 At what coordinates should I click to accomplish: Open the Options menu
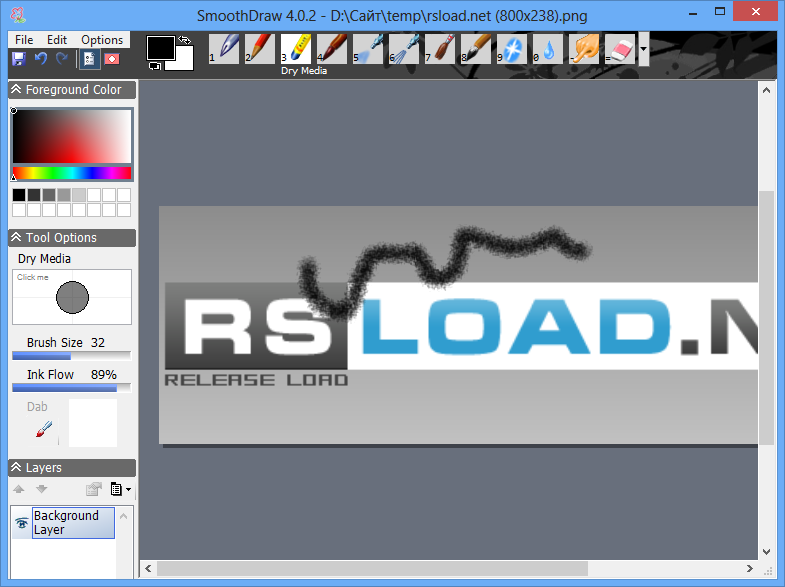click(102, 40)
